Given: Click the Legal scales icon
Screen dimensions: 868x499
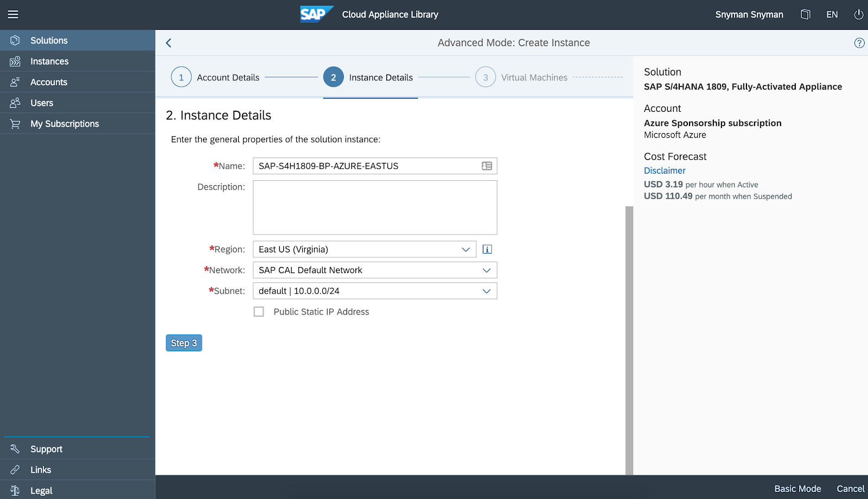Looking at the screenshot, I should [x=15, y=490].
